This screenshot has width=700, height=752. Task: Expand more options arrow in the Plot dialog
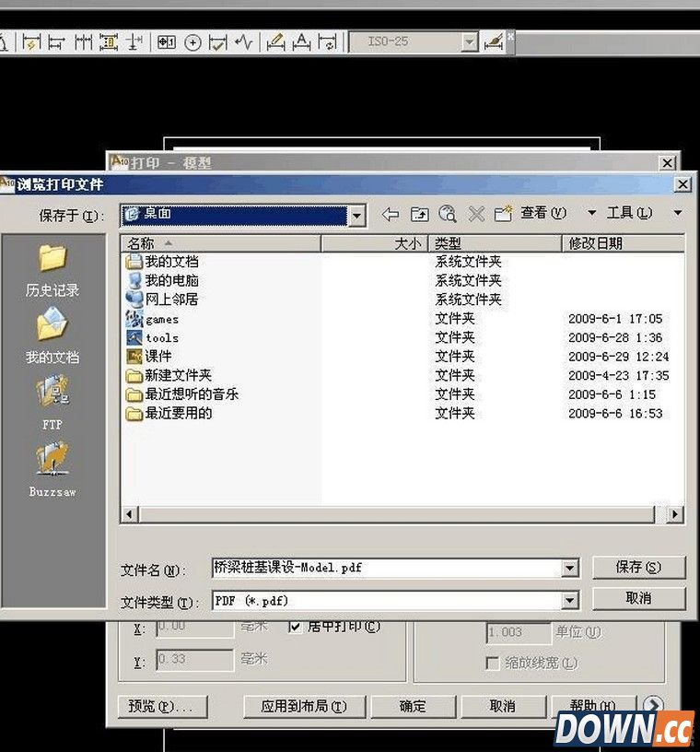click(654, 704)
